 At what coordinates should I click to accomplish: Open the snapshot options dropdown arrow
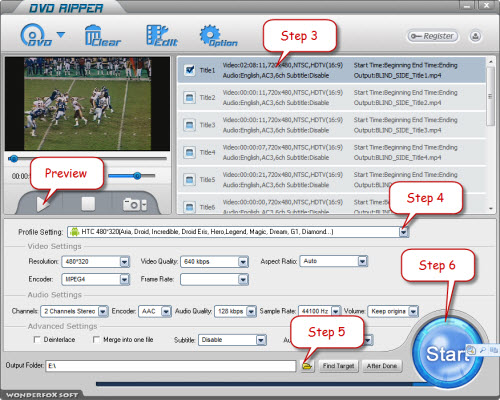[x=144, y=205]
